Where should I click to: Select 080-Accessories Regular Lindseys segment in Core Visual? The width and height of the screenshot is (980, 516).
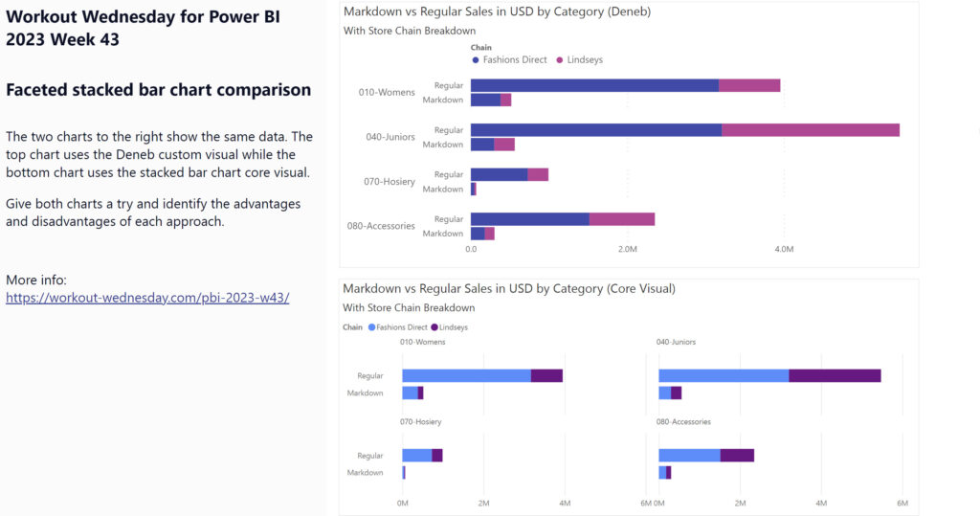pyautogui.click(x=737, y=455)
